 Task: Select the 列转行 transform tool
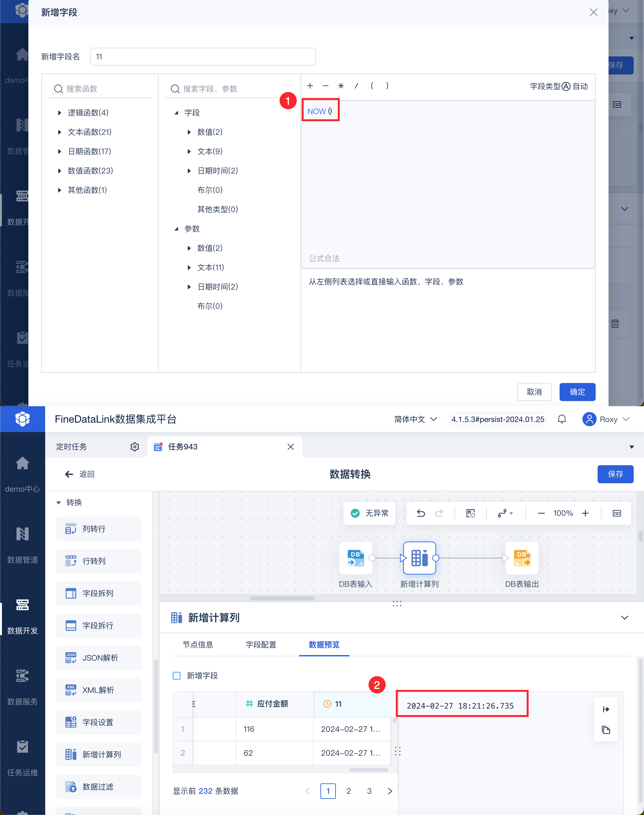point(98,529)
